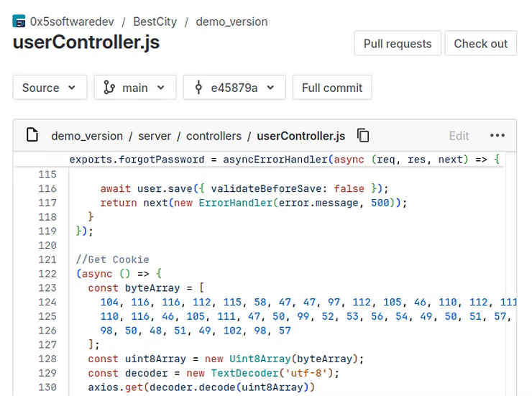Image resolution: width=532 pixels, height=396 pixels.
Task: Click the byte row starting '98, 50, 48'
Action: click(x=196, y=331)
